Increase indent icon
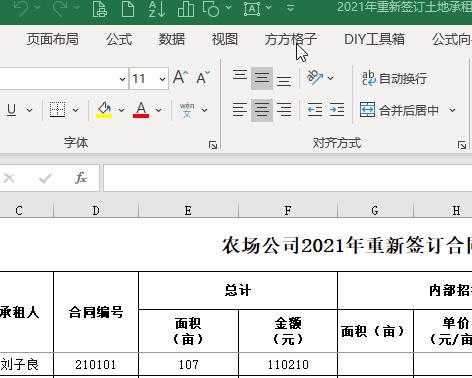The height and width of the screenshot is (378, 472). (x=337, y=110)
